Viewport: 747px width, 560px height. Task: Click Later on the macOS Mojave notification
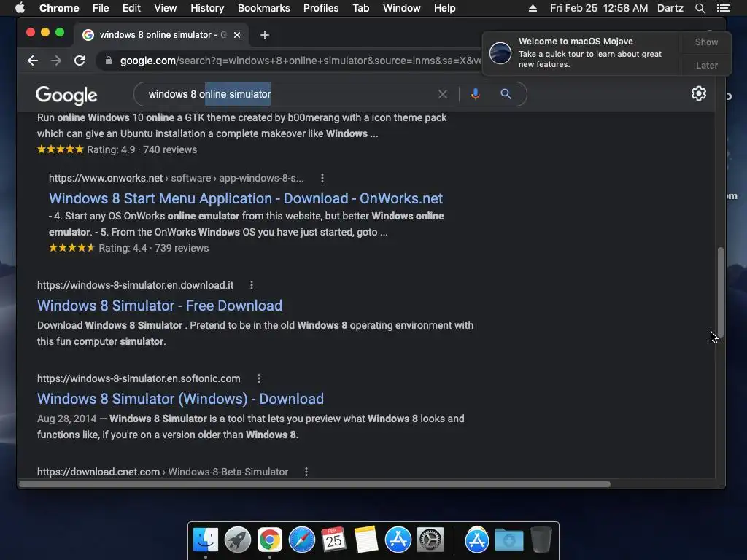coord(706,65)
